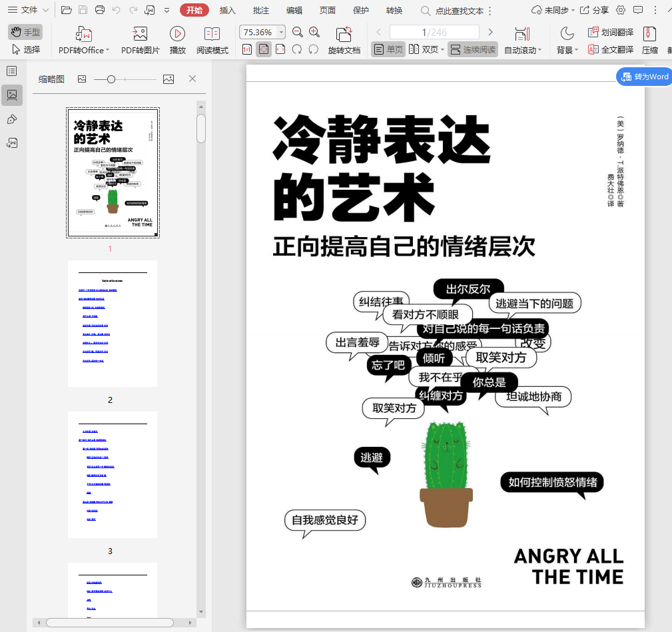Click the 播放 play button
672x632 pixels.
(177, 40)
